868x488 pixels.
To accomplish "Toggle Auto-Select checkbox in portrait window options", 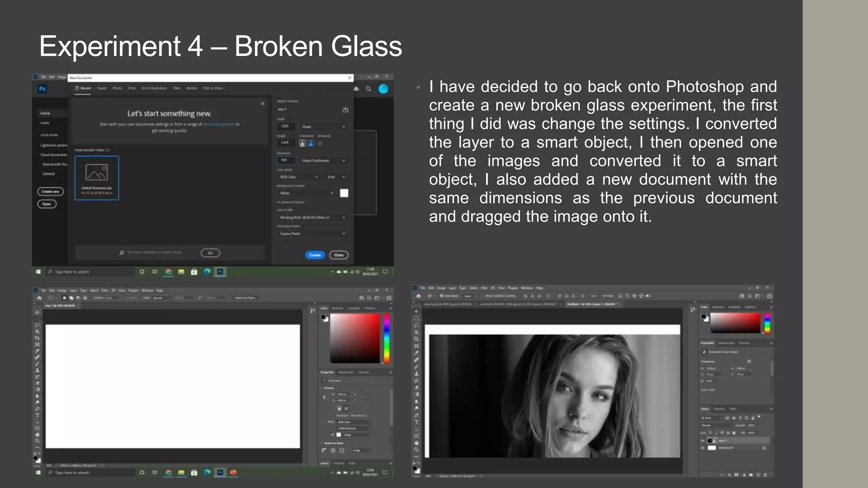I will tap(442, 296).
